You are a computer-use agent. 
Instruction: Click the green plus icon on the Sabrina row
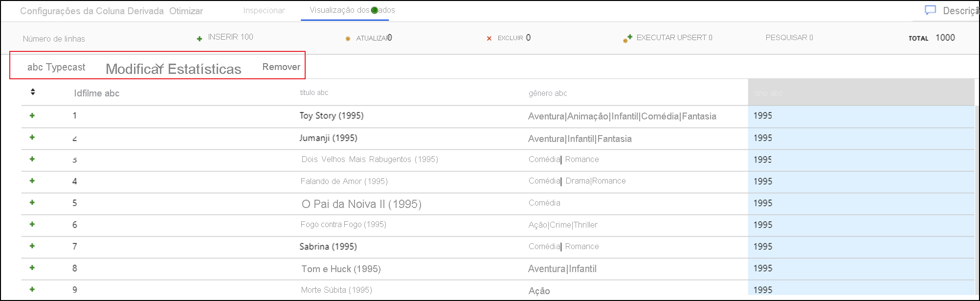point(32,246)
